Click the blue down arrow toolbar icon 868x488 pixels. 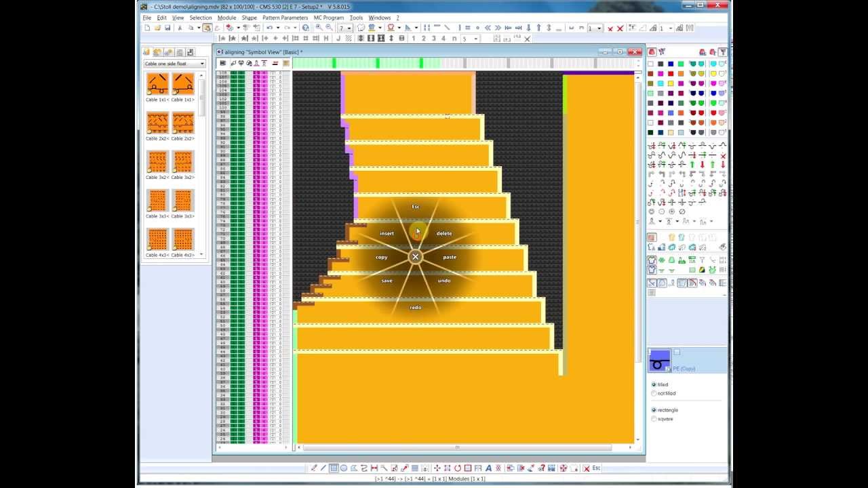tap(528, 28)
